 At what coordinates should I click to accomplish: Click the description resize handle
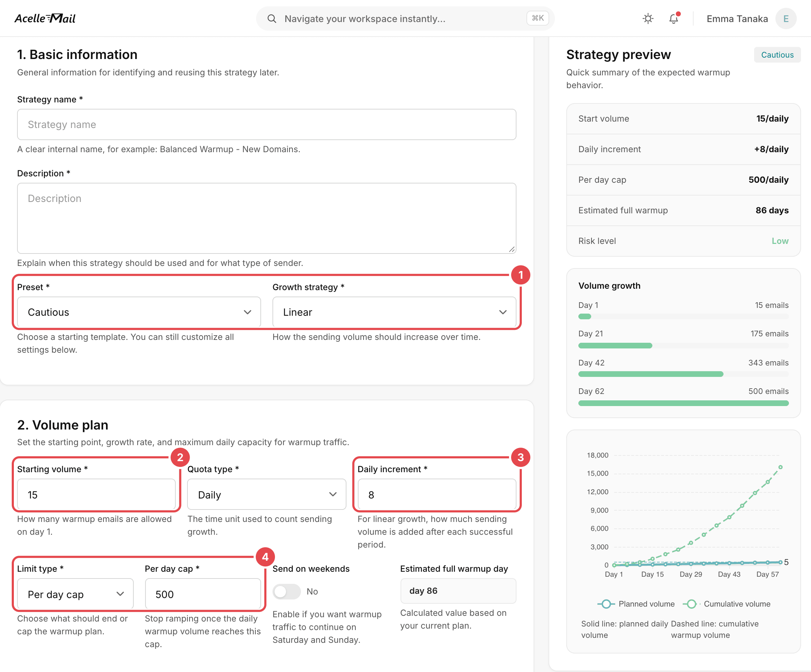512,249
